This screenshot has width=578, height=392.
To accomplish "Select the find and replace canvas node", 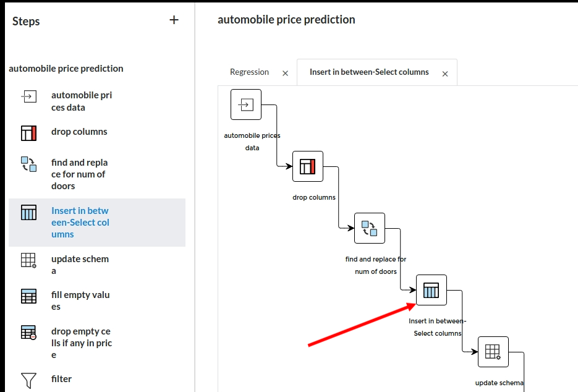I will coord(370,228).
